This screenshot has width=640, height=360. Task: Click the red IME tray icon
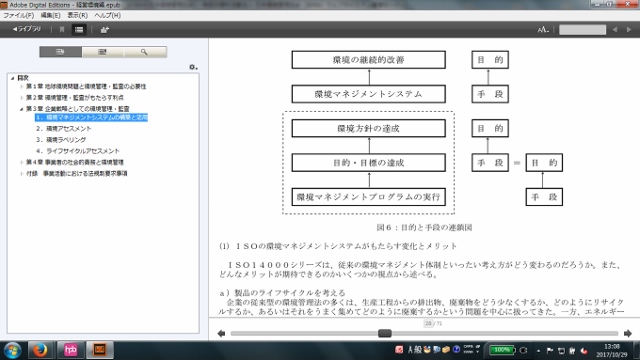399,350
